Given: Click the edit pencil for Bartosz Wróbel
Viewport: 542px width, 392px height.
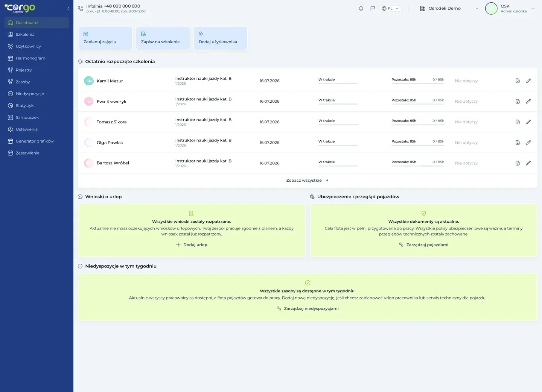Looking at the screenshot, I should (x=528, y=163).
